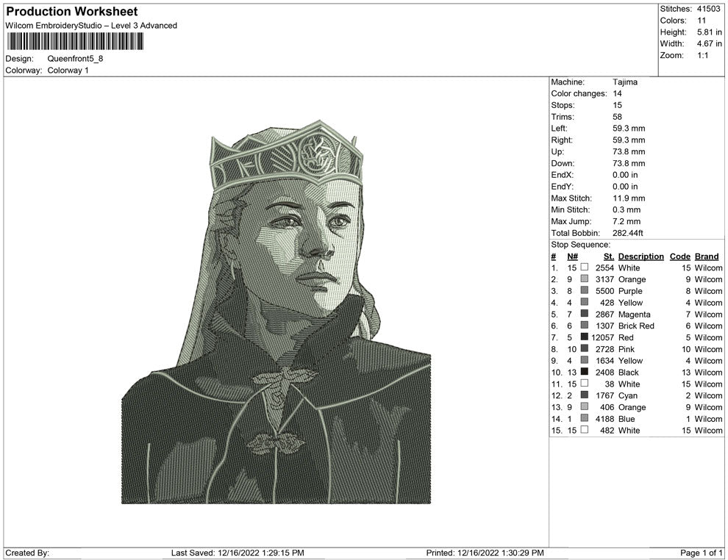Viewport: 728px width, 560px height.
Task: Click the Total Bobbin value 282.44ft
Action: 628,233
